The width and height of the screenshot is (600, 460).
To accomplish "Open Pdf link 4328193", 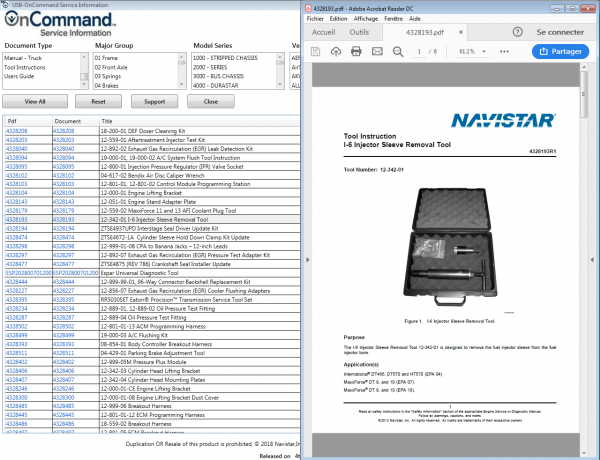I will (16, 220).
